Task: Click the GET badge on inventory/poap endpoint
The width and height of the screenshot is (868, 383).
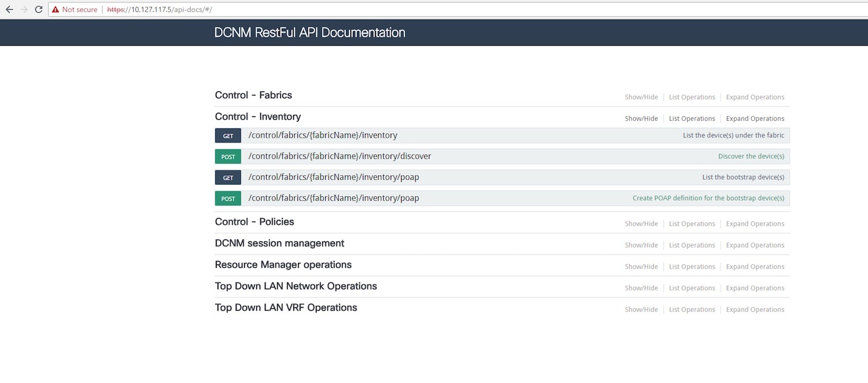Action: pos(227,177)
